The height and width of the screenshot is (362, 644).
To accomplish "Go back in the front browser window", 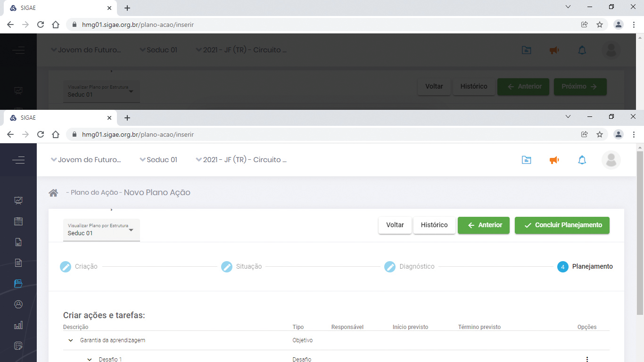I will 10,134.
